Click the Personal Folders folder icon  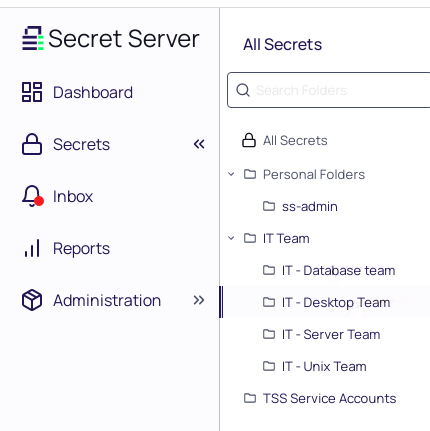coord(250,174)
